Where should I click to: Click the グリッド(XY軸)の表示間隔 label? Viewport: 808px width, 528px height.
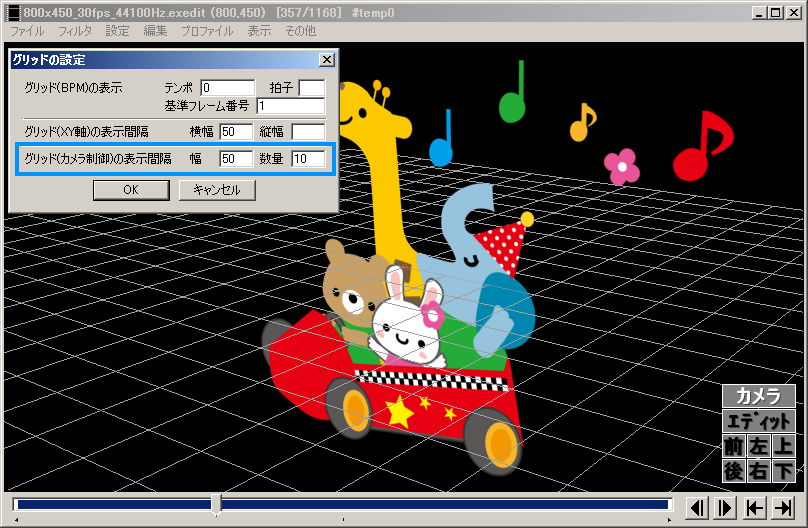pos(86,132)
